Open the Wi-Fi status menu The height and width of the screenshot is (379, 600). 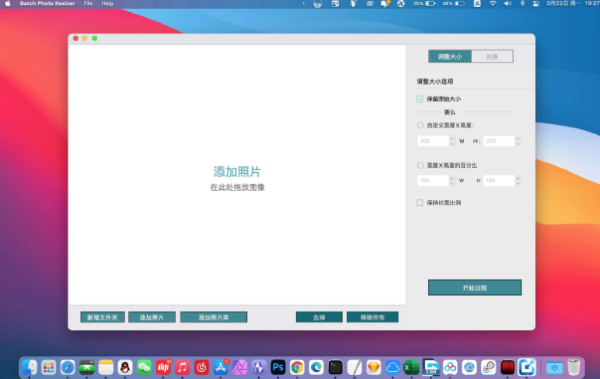click(493, 3)
